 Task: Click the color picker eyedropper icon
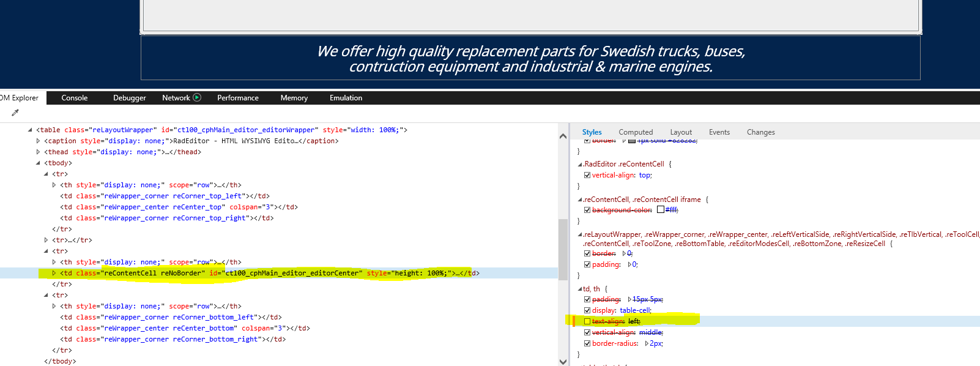(15, 113)
